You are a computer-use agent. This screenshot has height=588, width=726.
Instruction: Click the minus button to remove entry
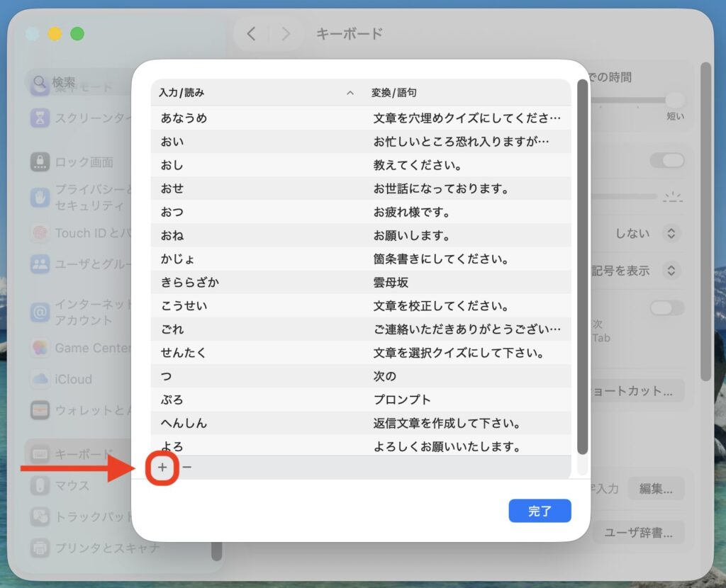(187, 467)
